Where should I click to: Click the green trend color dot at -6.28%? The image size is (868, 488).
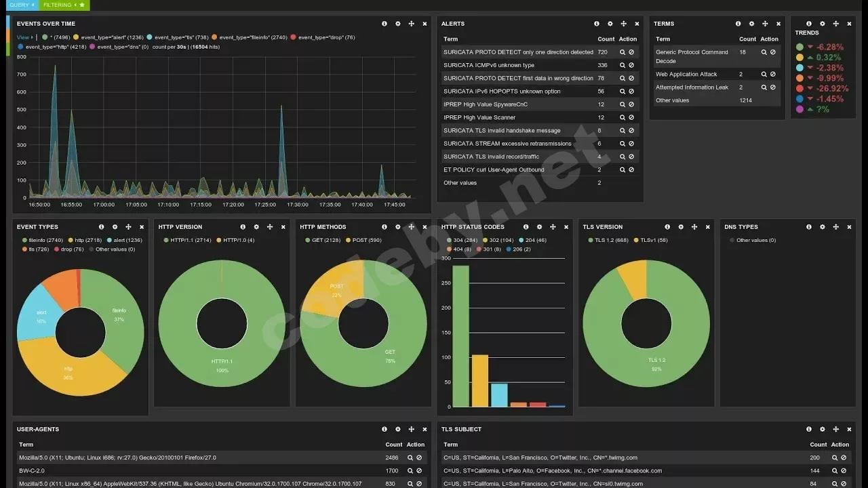[x=800, y=47]
